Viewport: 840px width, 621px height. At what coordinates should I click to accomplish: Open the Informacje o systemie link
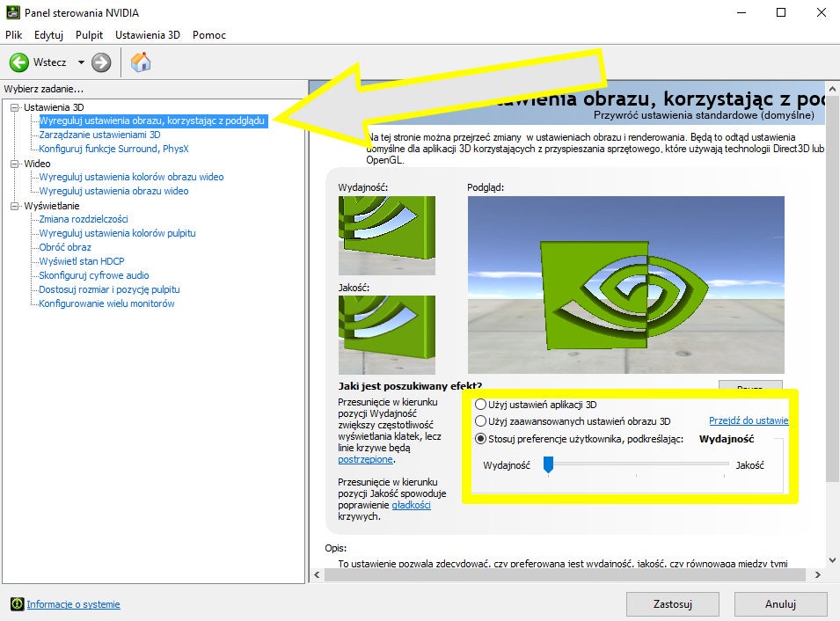point(73,604)
